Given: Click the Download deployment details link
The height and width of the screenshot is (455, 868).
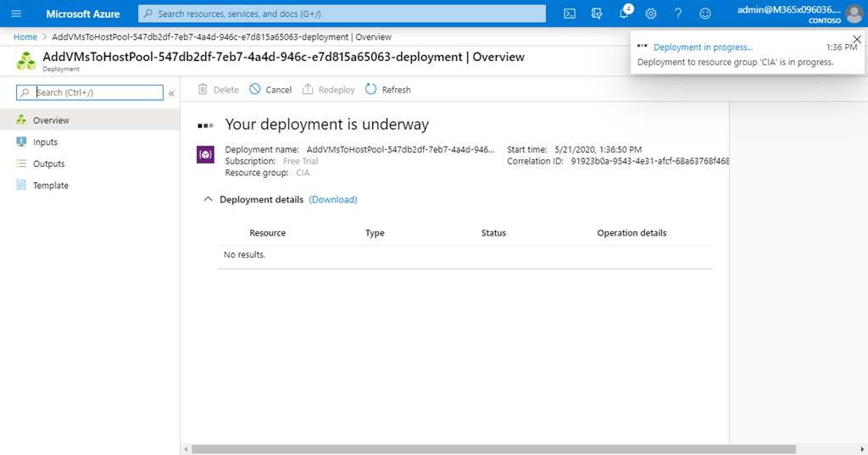Looking at the screenshot, I should click(x=333, y=200).
